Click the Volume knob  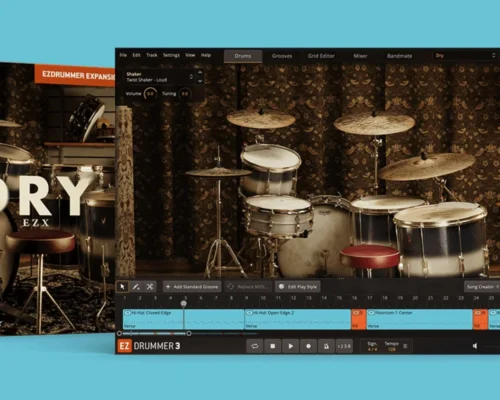[150, 94]
